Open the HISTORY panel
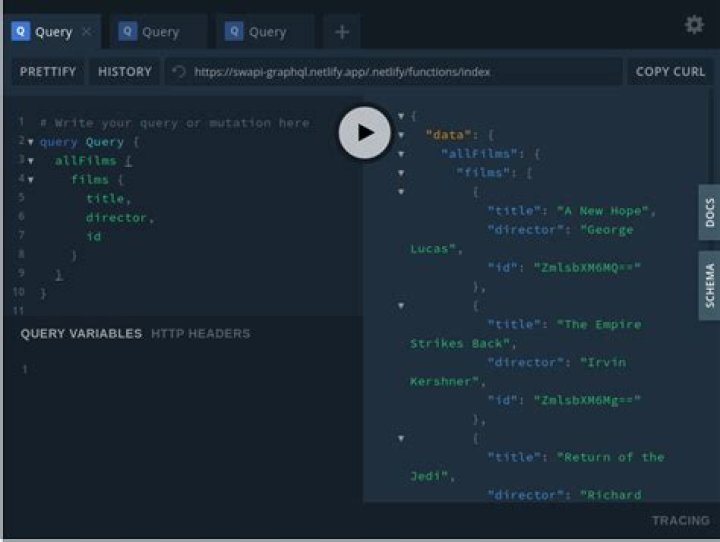 125,72
